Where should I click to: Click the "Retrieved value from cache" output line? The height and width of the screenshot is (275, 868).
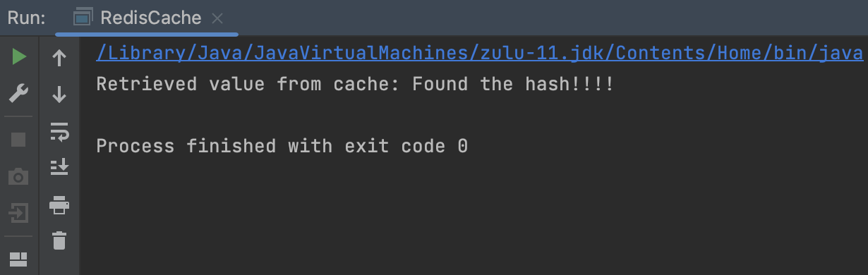(355, 85)
